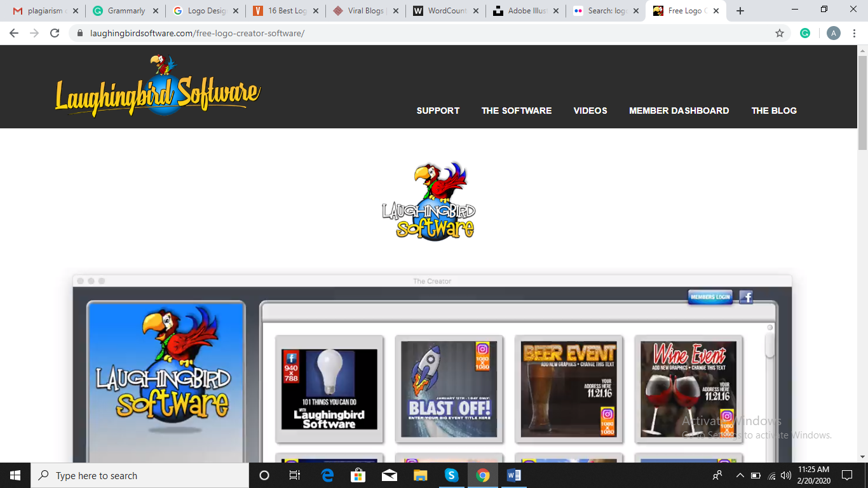Switch to the WordCounter tab
Screen dimensions: 868x488
coord(445,11)
